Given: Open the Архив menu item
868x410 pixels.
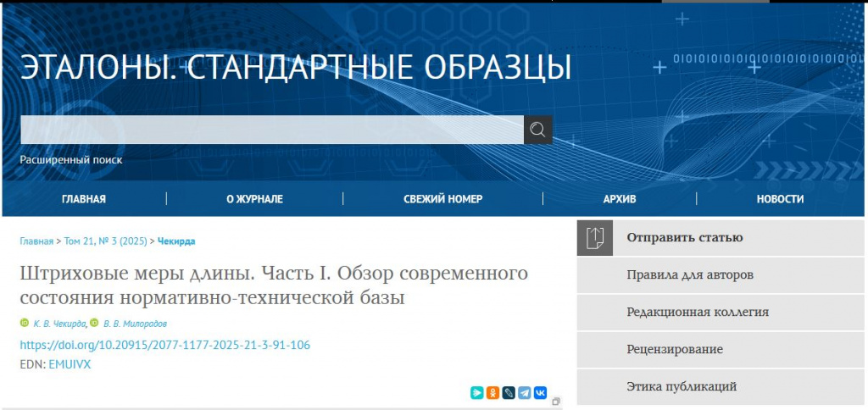Looking at the screenshot, I should click(620, 199).
